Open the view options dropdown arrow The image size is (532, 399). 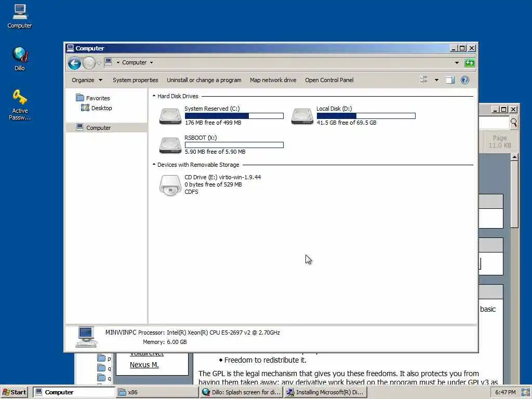point(436,80)
